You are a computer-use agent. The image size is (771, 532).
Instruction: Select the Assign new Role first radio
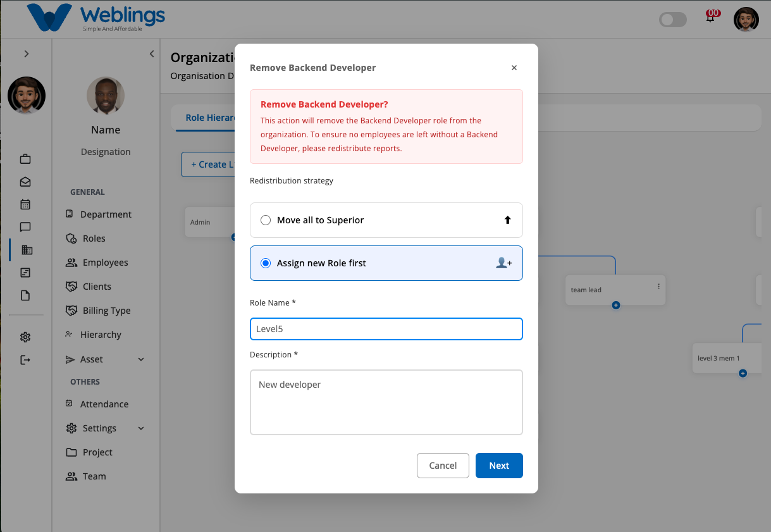(x=266, y=263)
